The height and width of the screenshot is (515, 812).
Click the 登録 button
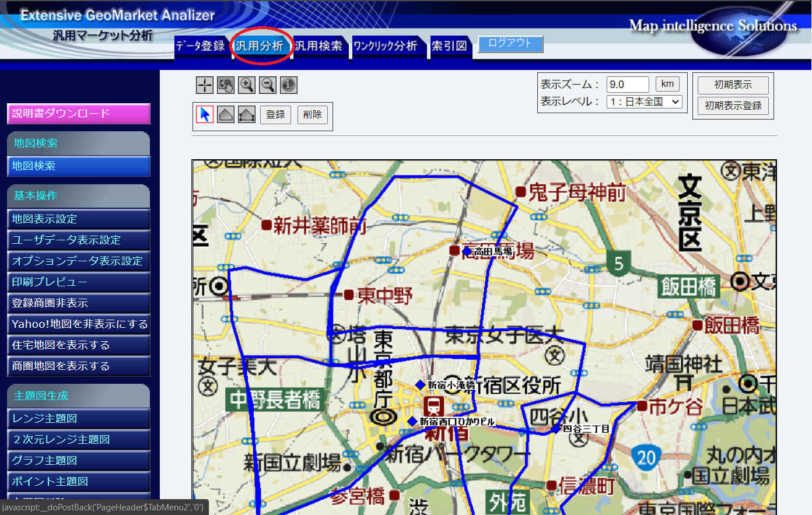(x=275, y=114)
